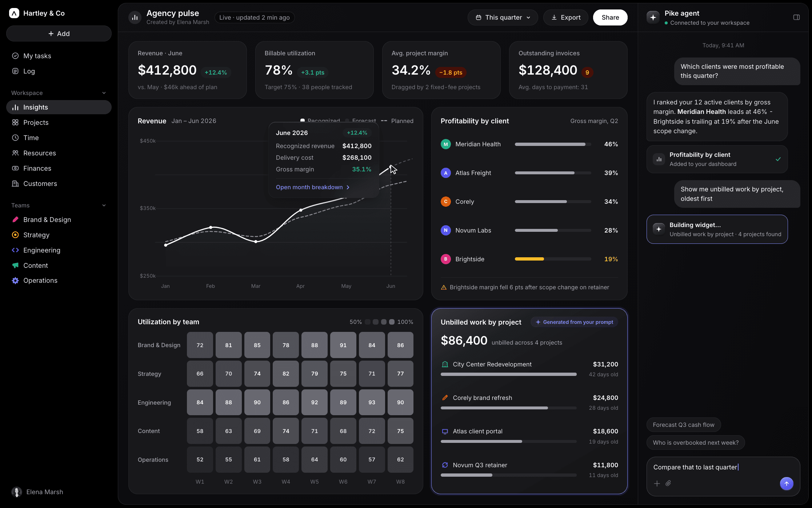Open the Time section
The height and width of the screenshot is (508, 812).
click(x=59, y=138)
